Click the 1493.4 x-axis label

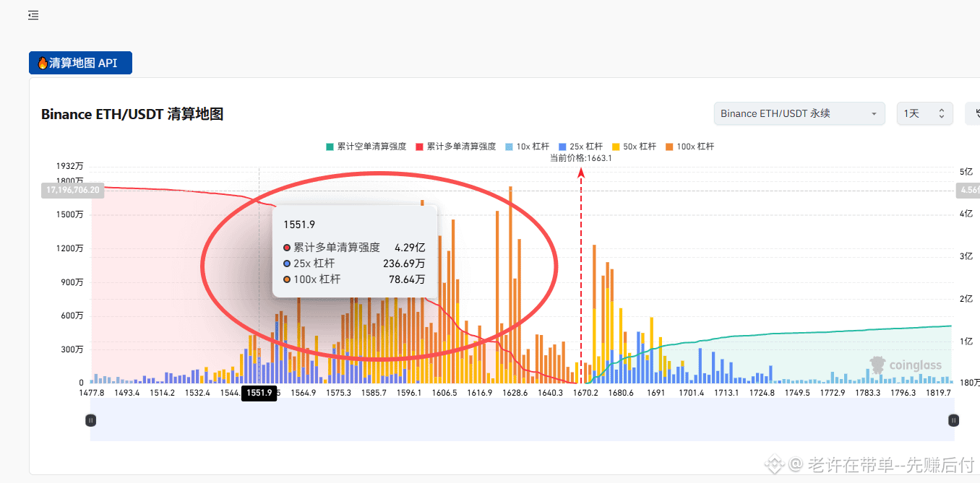(127, 393)
